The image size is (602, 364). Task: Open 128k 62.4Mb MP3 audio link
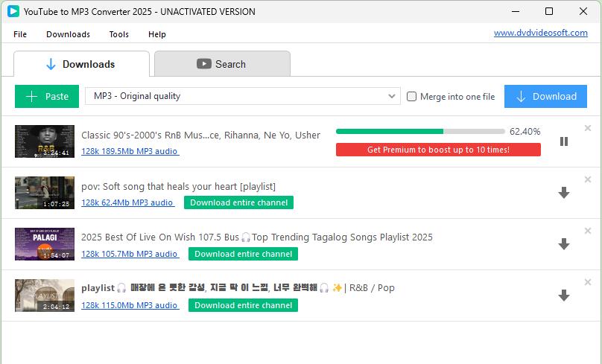pyautogui.click(x=127, y=202)
